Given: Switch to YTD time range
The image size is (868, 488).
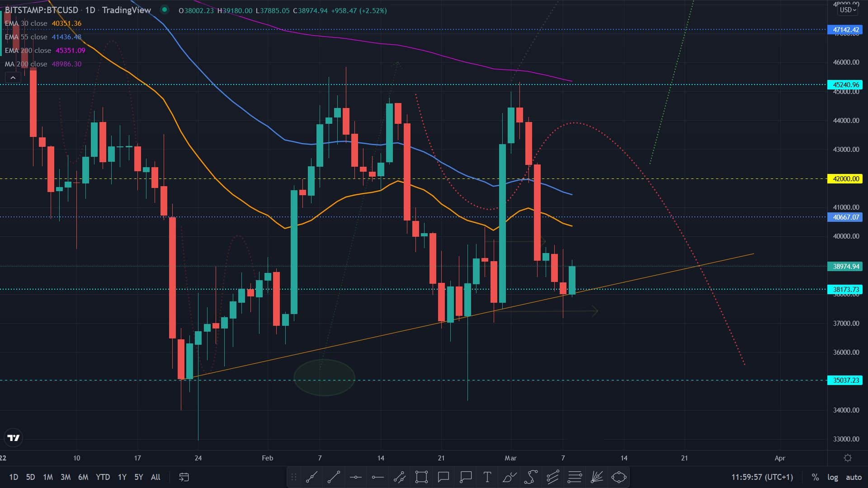Looking at the screenshot, I should (x=103, y=477).
